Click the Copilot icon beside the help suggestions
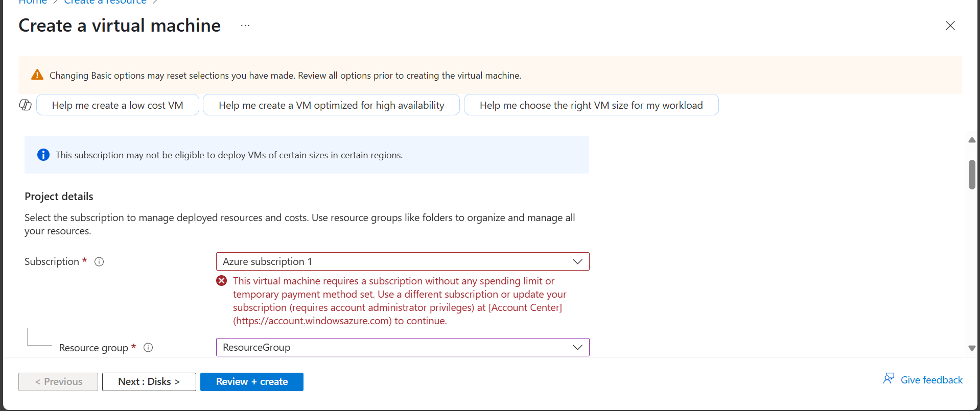 pyautogui.click(x=25, y=105)
